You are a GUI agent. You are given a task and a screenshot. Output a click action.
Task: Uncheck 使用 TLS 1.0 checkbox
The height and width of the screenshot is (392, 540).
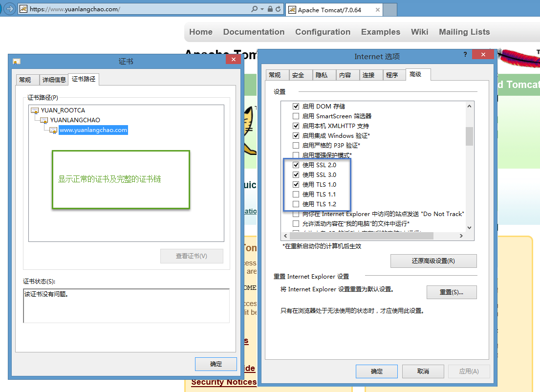tap(296, 185)
